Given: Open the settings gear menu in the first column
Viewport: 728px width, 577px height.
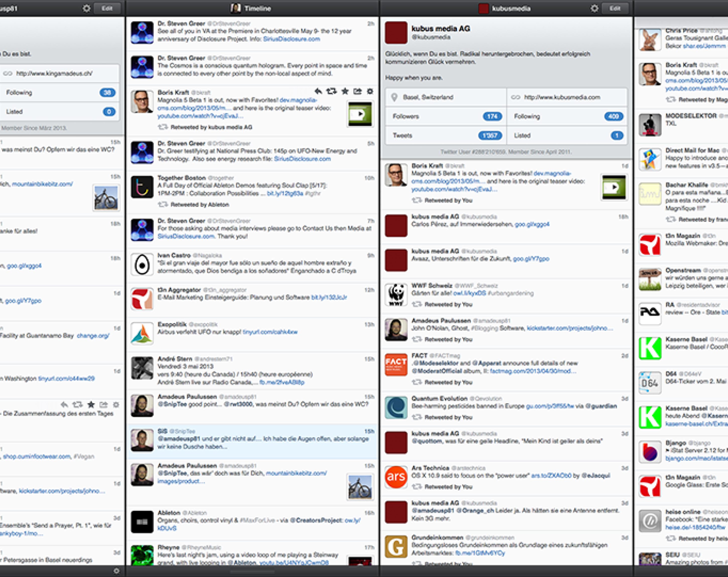Looking at the screenshot, I should [x=87, y=9].
